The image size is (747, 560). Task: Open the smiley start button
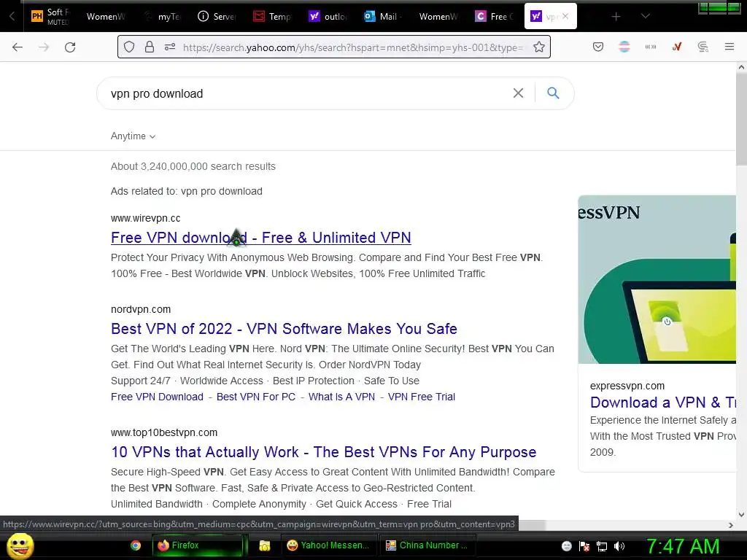(20, 545)
